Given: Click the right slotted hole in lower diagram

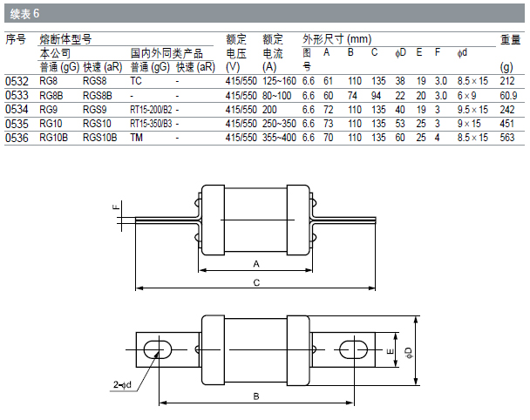Looking at the screenshot, I should pos(353,349).
